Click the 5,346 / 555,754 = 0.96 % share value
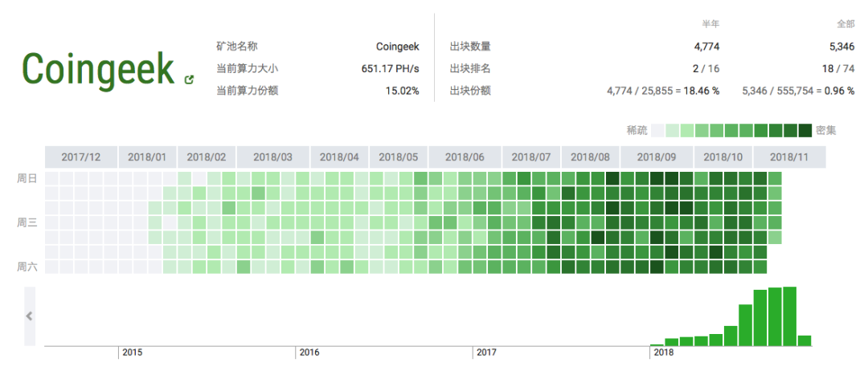Screen dimensions: 868x379 click(798, 92)
